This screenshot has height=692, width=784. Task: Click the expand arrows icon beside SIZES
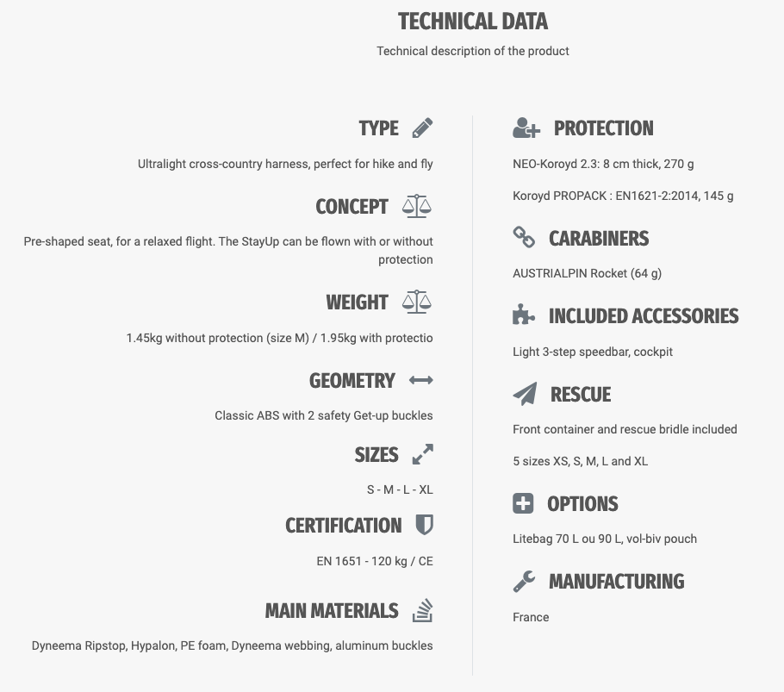pyautogui.click(x=422, y=454)
